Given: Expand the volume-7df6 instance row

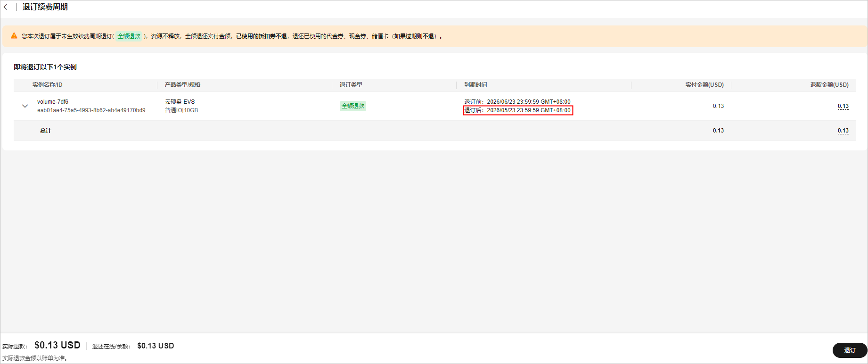Looking at the screenshot, I should pyautogui.click(x=25, y=106).
